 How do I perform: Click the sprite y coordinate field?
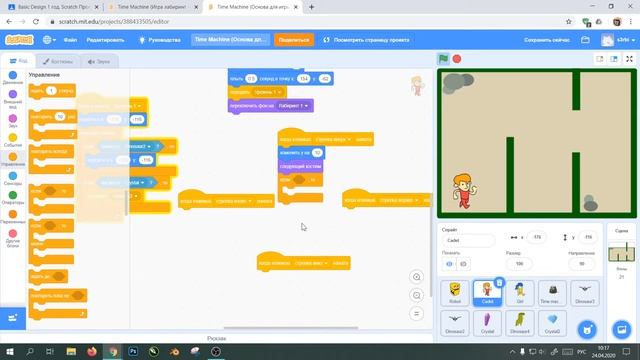(x=588, y=237)
